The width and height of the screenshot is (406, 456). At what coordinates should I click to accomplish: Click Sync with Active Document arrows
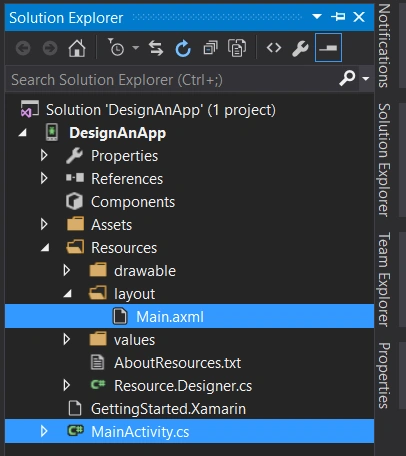(x=156, y=48)
